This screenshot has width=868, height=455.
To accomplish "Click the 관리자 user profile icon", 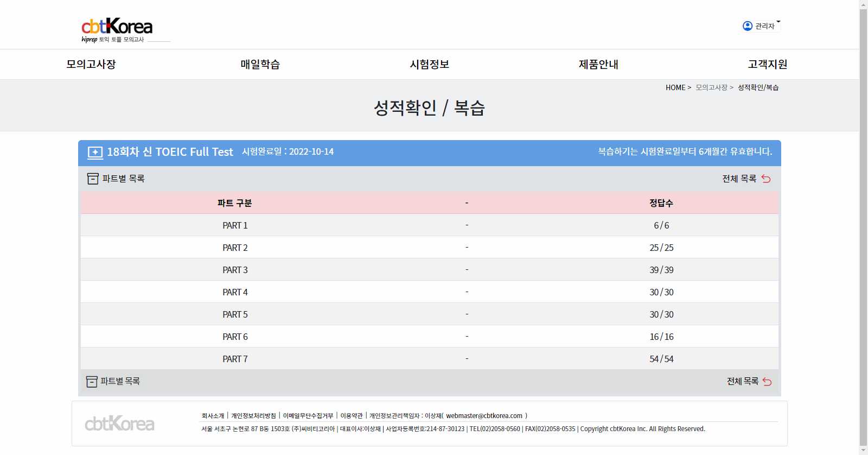I will click(x=748, y=26).
